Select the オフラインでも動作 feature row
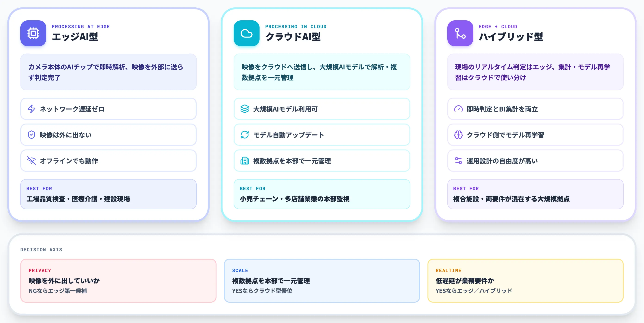 [108, 161]
